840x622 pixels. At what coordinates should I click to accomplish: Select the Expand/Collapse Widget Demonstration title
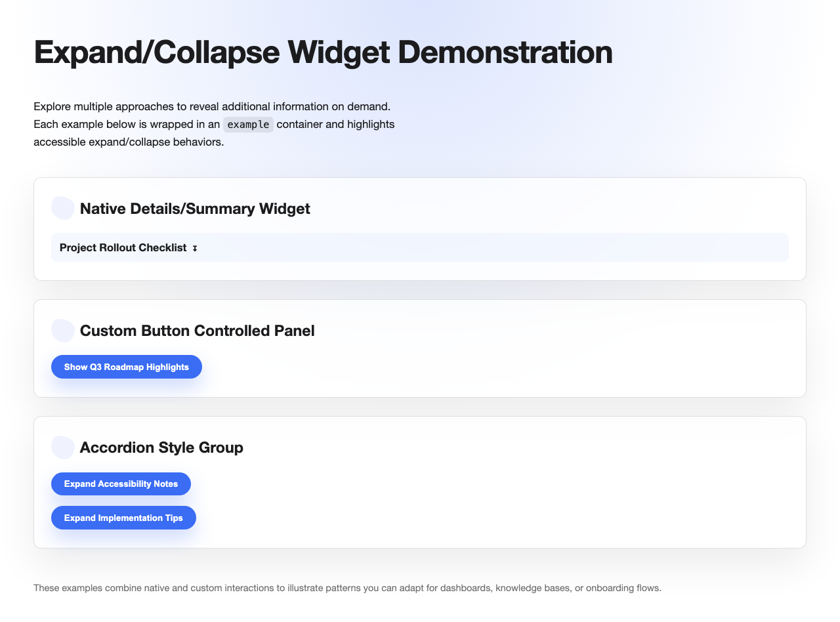[323, 52]
